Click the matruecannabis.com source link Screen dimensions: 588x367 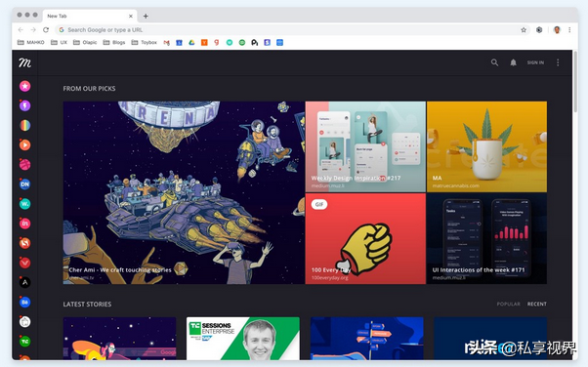(x=455, y=185)
